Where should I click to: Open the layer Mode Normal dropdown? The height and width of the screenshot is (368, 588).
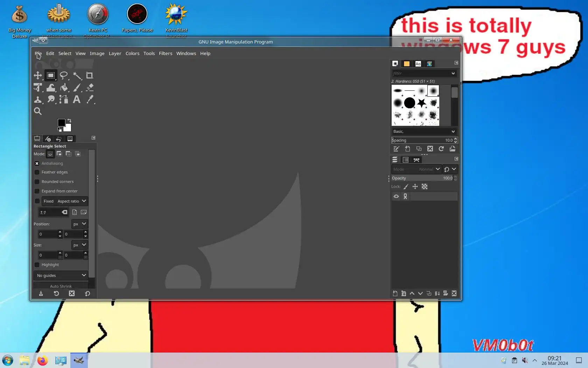416,169
